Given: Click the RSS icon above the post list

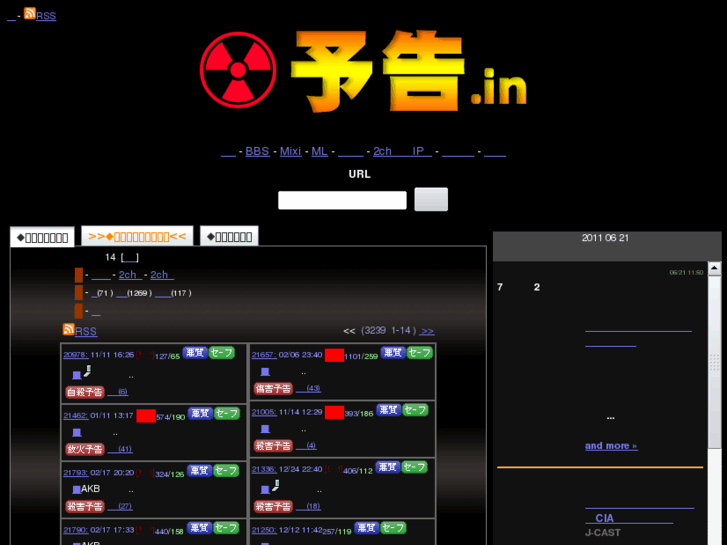Looking at the screenshot, I should (69, 329).
